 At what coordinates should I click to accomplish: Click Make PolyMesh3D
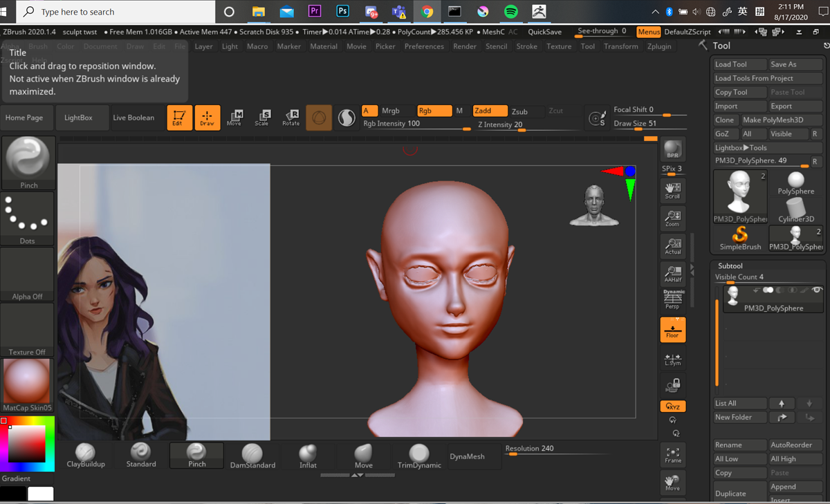(x=782, y=120)
